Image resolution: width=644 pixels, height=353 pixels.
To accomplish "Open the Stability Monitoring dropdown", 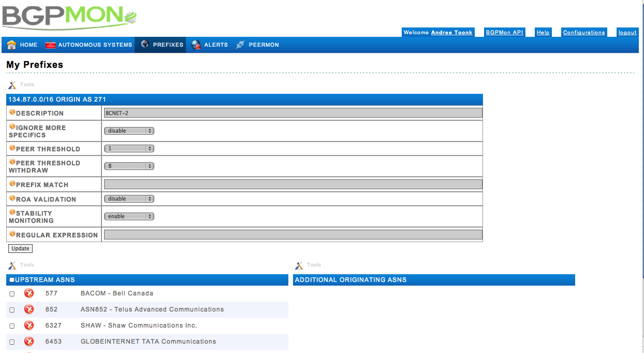I will (129, 217).
